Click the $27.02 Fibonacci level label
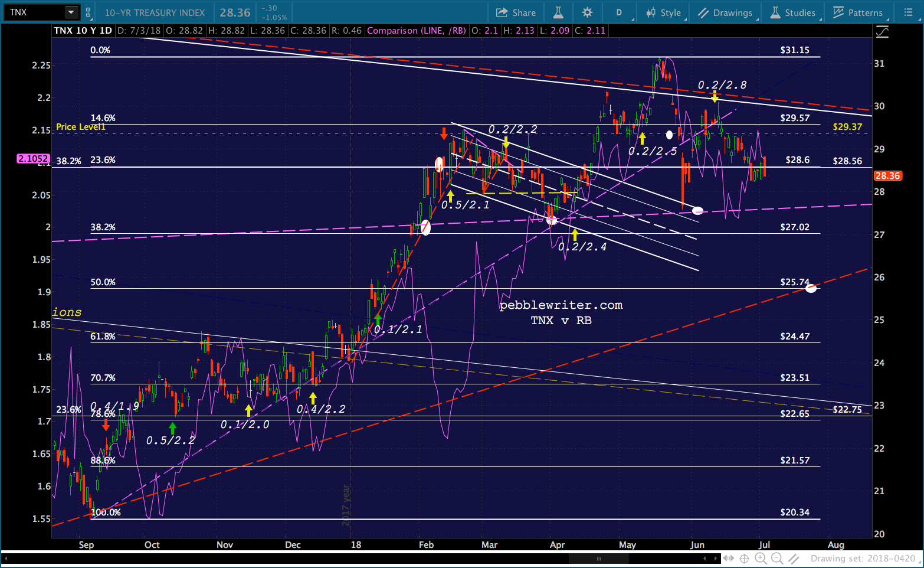This screenshot has height=568, width=924. pyautogui.click(x=795, y=227)
